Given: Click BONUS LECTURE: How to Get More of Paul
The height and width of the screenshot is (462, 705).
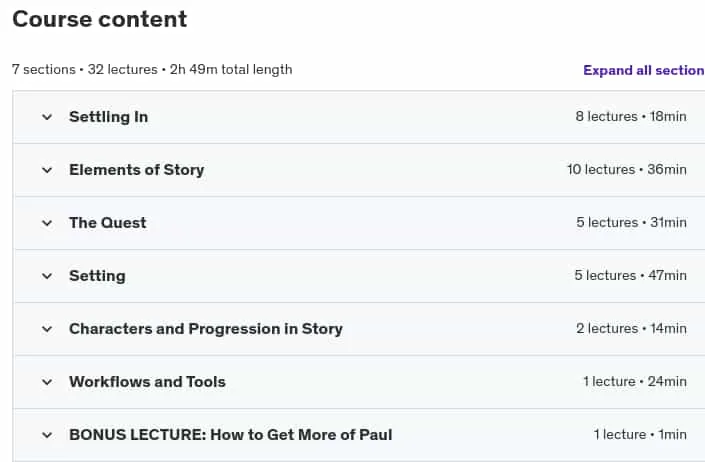Looking at the screenshot, I should click(231, 435).
